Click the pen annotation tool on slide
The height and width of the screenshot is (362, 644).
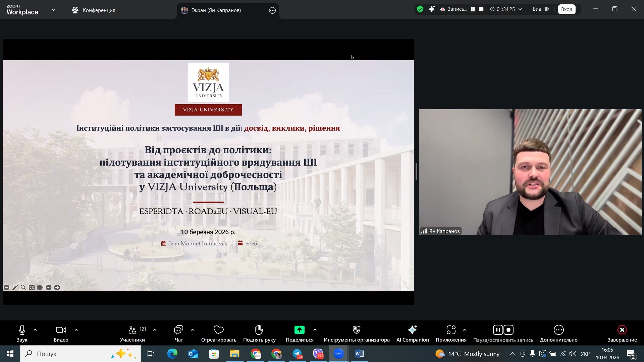click(15, 288)
